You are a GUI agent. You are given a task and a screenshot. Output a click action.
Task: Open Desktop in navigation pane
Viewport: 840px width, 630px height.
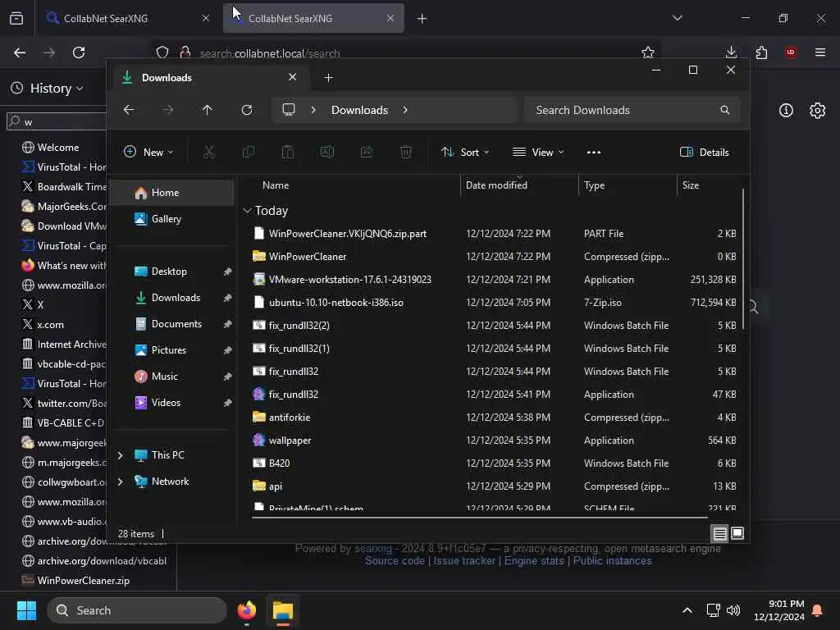tap(171, 272)
